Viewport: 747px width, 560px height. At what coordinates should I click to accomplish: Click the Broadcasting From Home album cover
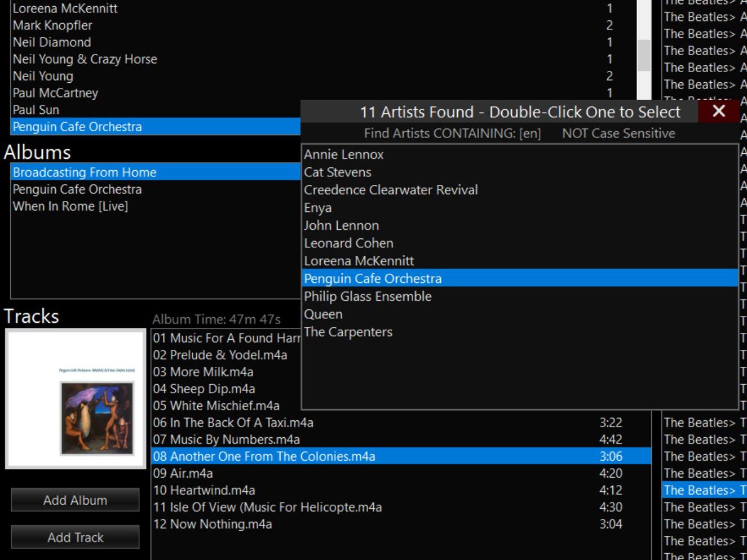pos(76,399)
